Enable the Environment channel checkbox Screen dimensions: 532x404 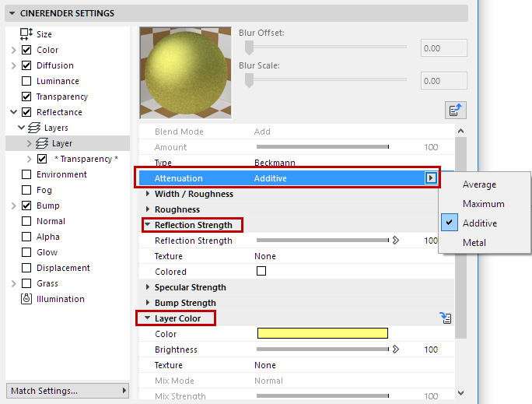pyautogui.click(x=26, y=174)
